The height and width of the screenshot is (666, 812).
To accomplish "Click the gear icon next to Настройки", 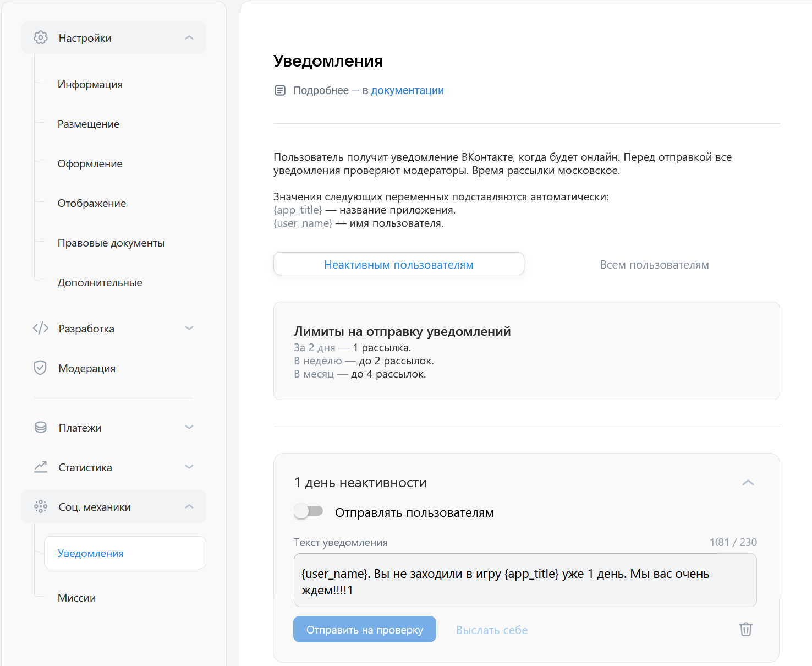I will point(41,37).
